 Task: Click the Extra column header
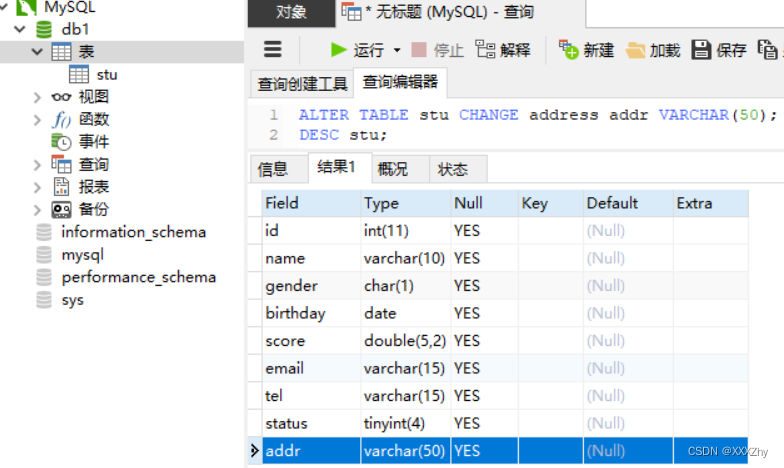710,203
